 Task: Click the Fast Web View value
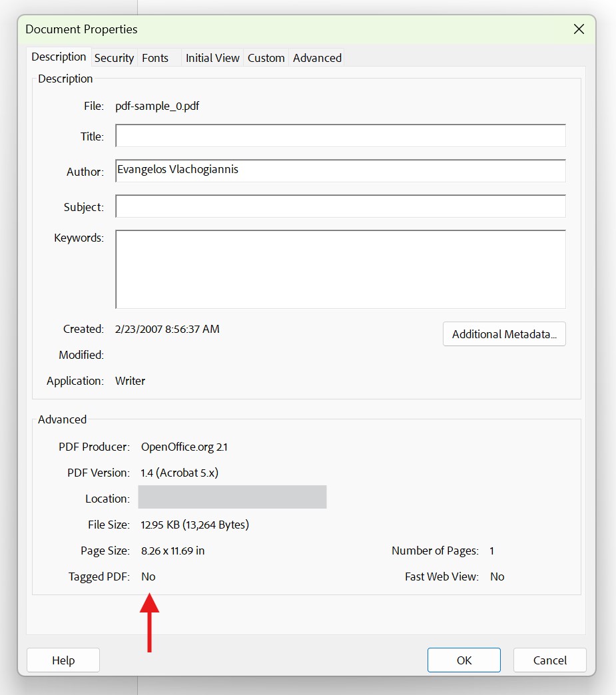[497, 577]
